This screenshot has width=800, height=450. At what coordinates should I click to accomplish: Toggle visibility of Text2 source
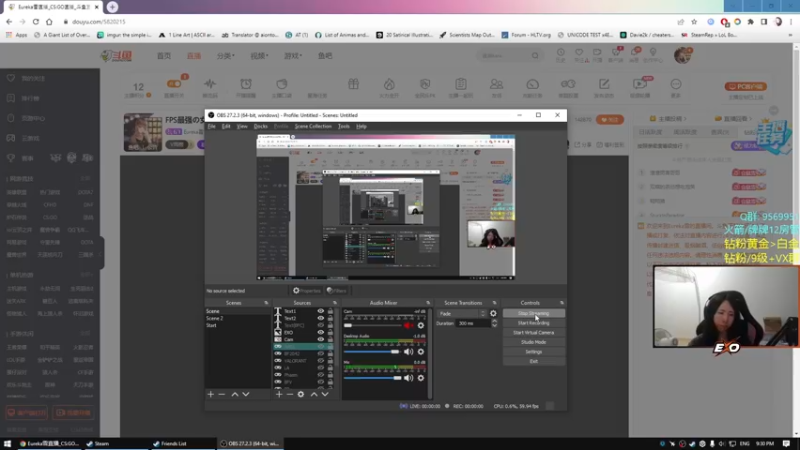coord(320,318)
